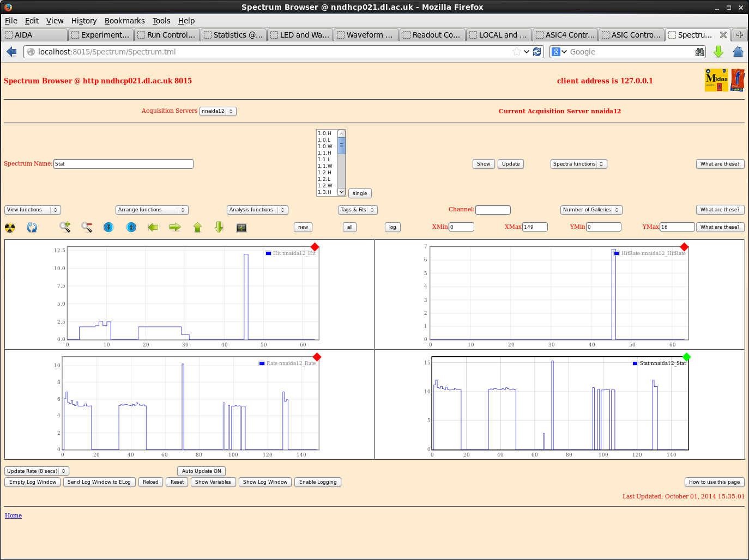The image size is (749, 560).
Task: Click the monitor waveform icon
Action: tap(241, 228)
